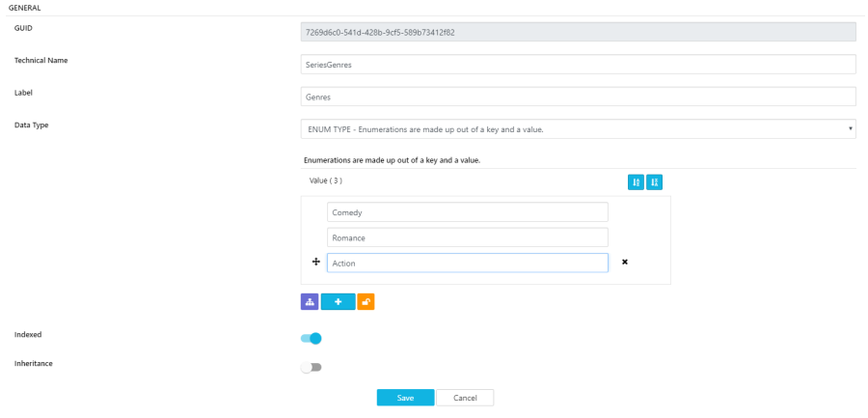Screen dimensions: 868x418
Task: Save the field settings
Action: [x=405, y=398]
